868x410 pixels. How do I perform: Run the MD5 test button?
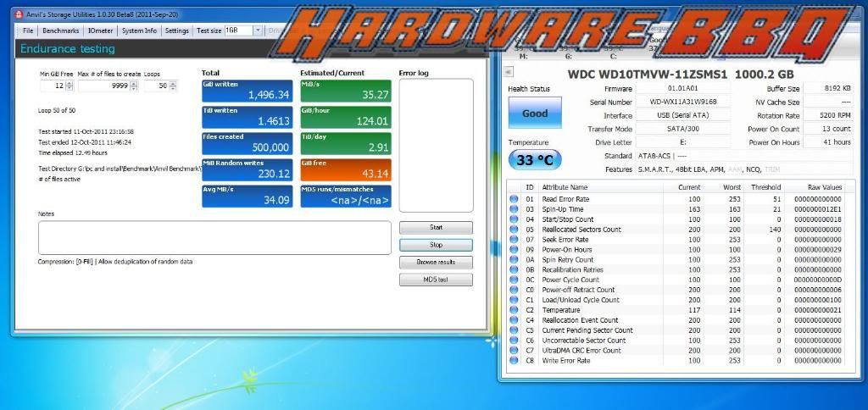[436, 280]
